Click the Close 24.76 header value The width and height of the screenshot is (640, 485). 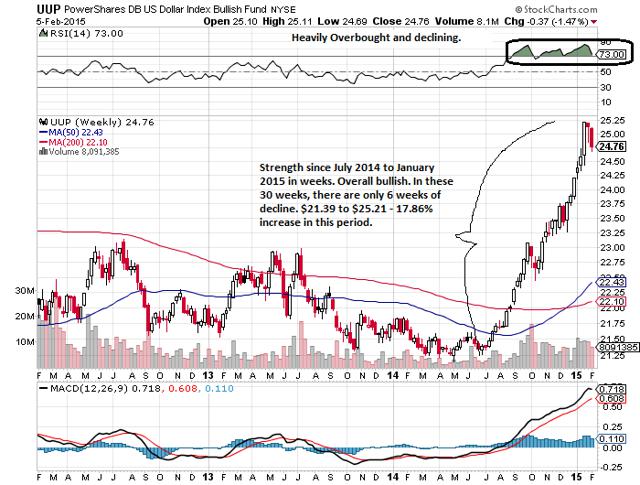(x=401, y=21)
